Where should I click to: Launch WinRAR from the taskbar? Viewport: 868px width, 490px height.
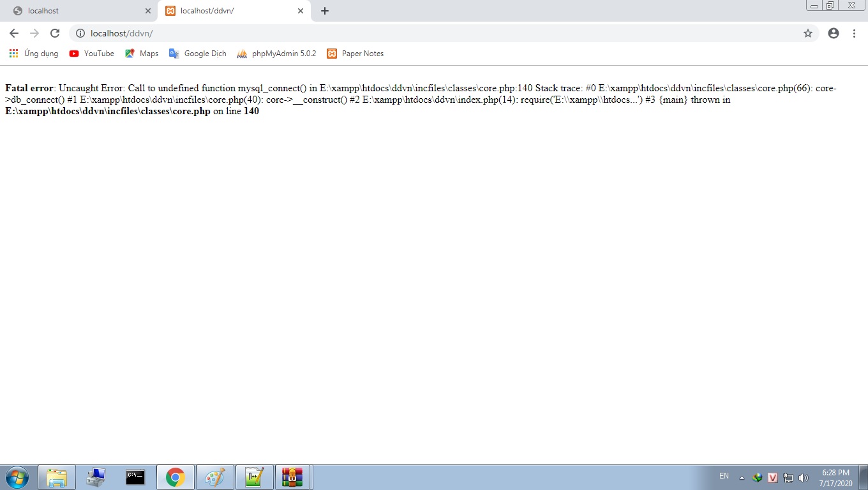pyautogui.click(x=292, y=477)
